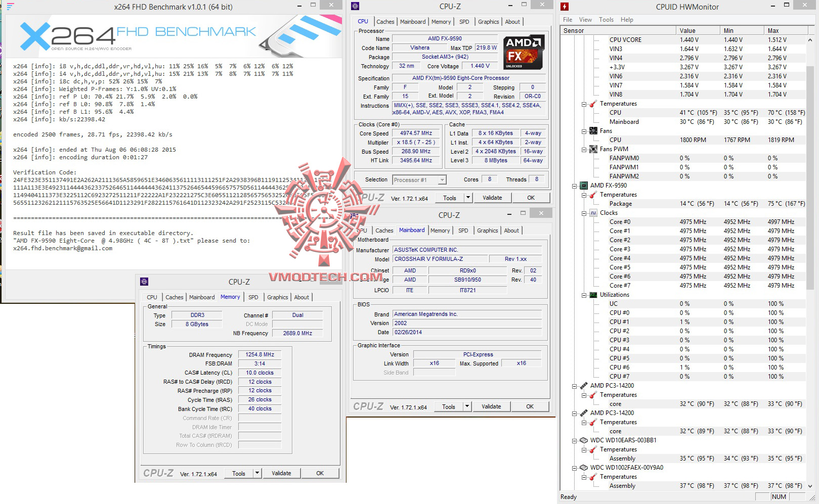This screenshot has width=819, height=504.
Task: Switch to Caches tab in the CPU-Z processor window
Action: 385,22
